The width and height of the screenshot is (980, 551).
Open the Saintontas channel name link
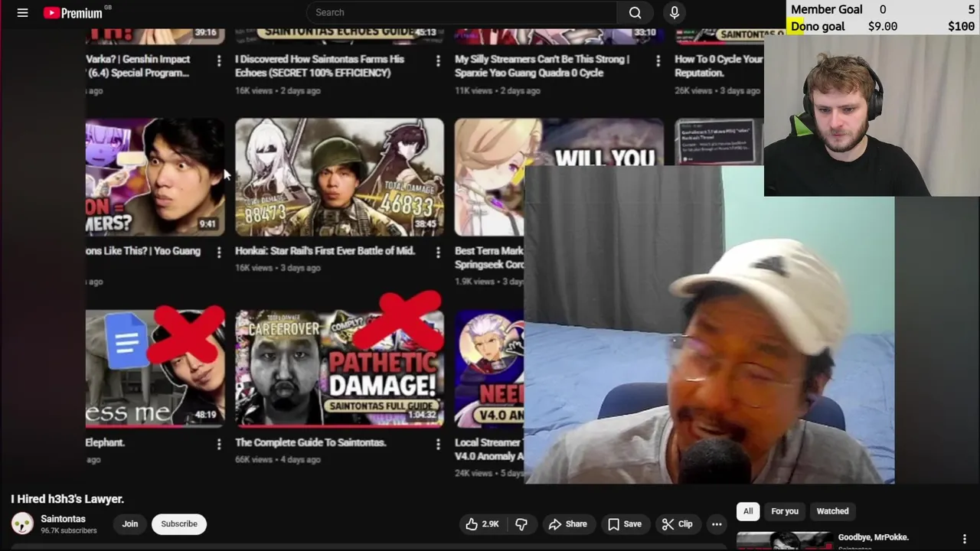coord(63,519)
